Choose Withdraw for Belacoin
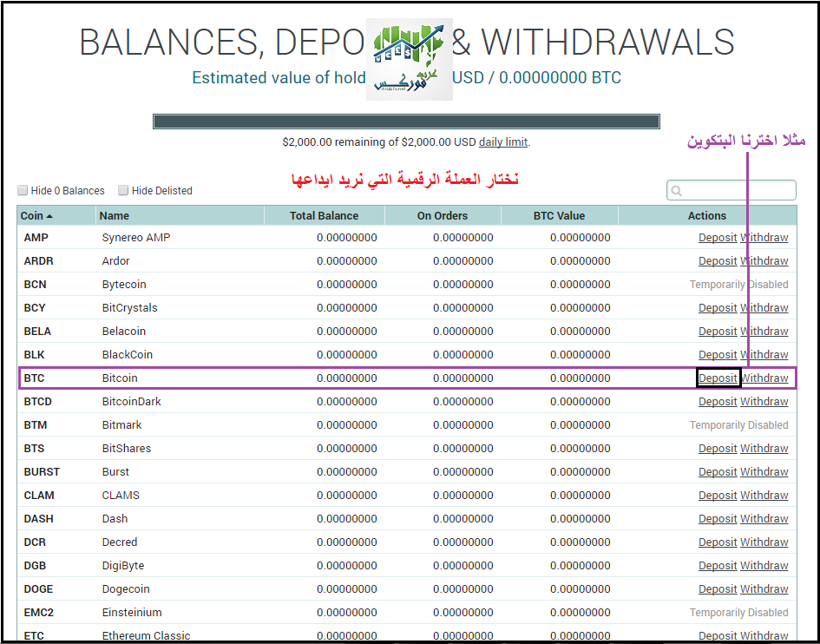820x644 pixels. [x=764, y=332]
